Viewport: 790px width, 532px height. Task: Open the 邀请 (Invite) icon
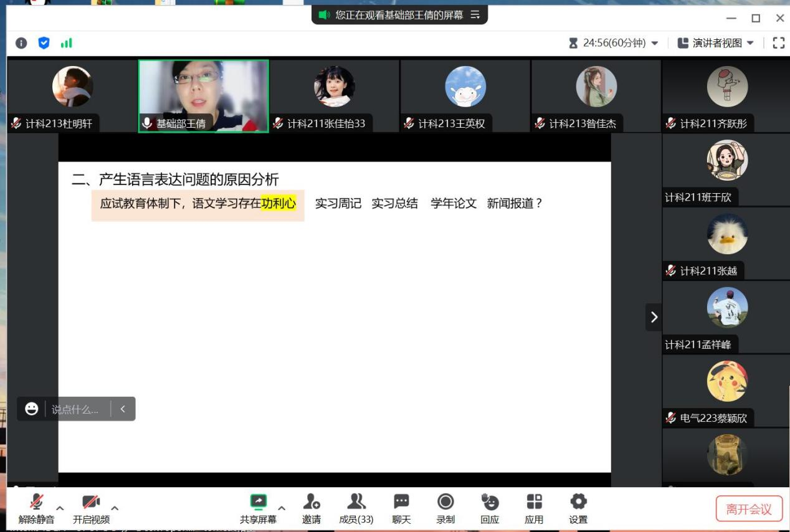(312, 502)
